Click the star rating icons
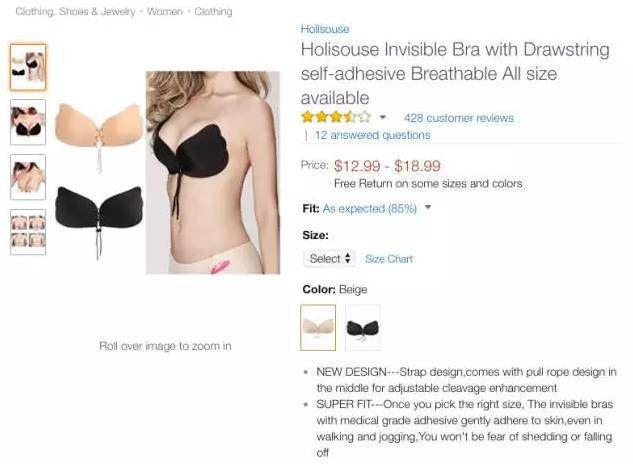The height and width of the screenshot is (465, 633). pos(335,117)
